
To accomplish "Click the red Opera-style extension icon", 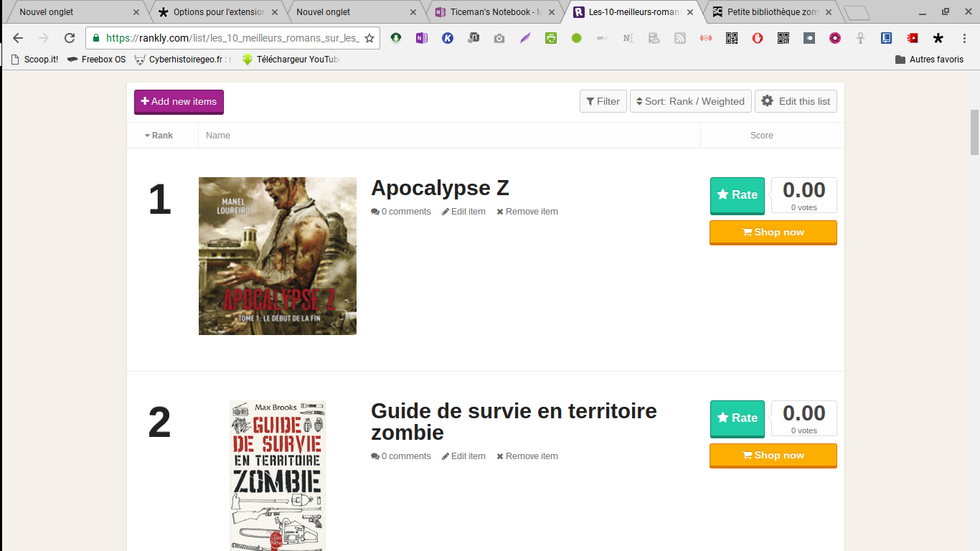I will [x=758, y=38].
